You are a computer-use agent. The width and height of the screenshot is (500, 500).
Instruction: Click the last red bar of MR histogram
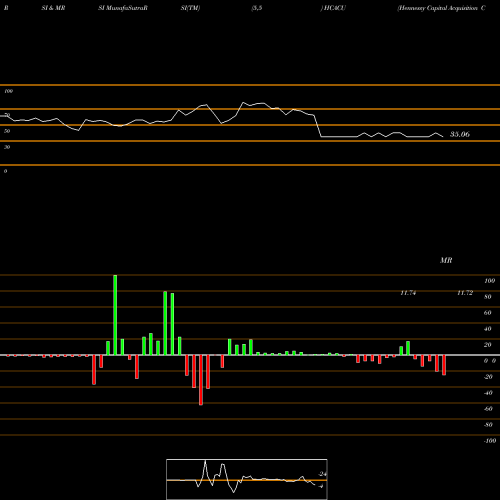coord(444,365)
